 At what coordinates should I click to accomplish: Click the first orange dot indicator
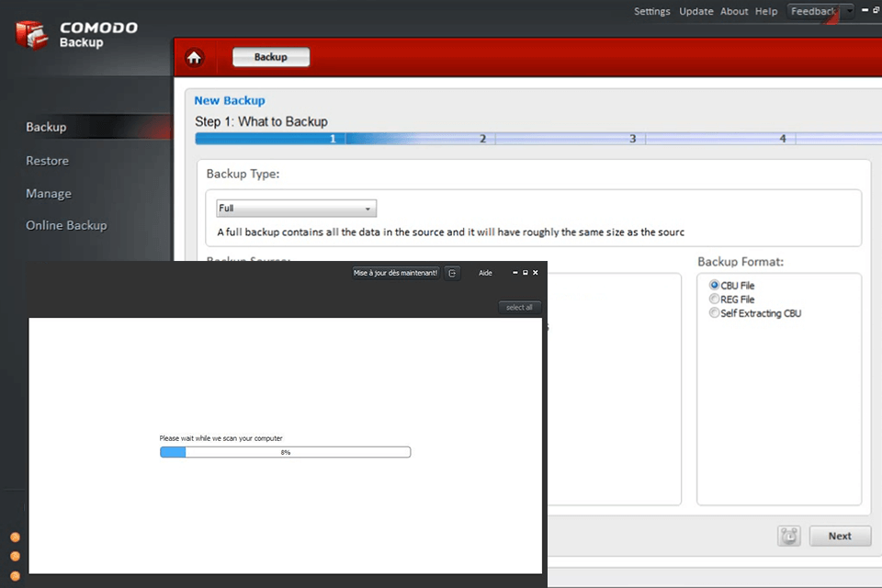click(x=15, y=537)
